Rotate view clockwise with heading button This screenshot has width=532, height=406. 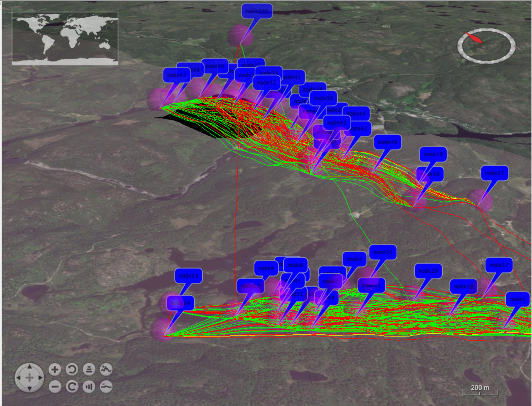point(72,387)
